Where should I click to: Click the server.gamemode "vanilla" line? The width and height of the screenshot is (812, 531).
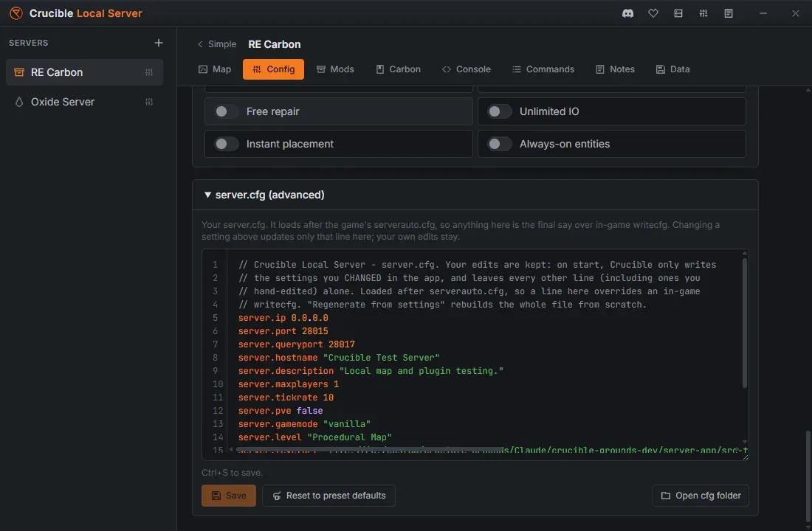click(304, 424)
